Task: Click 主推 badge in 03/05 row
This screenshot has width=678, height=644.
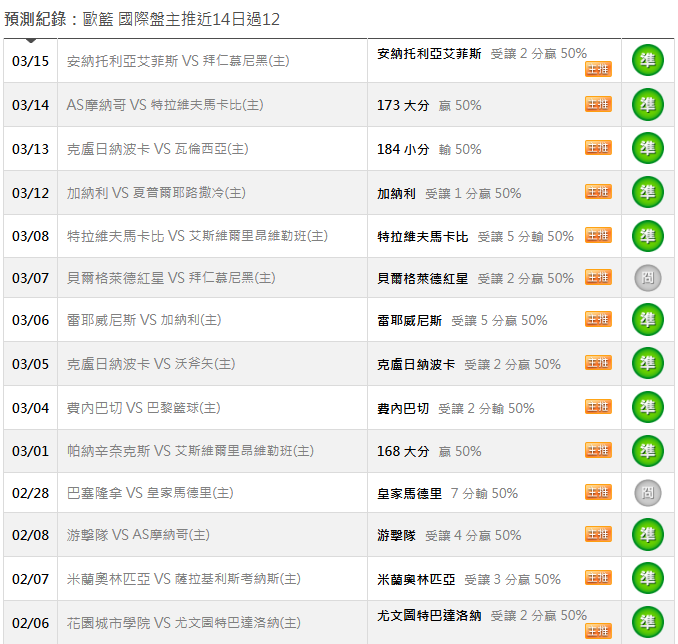Action: tap(598, 363)
